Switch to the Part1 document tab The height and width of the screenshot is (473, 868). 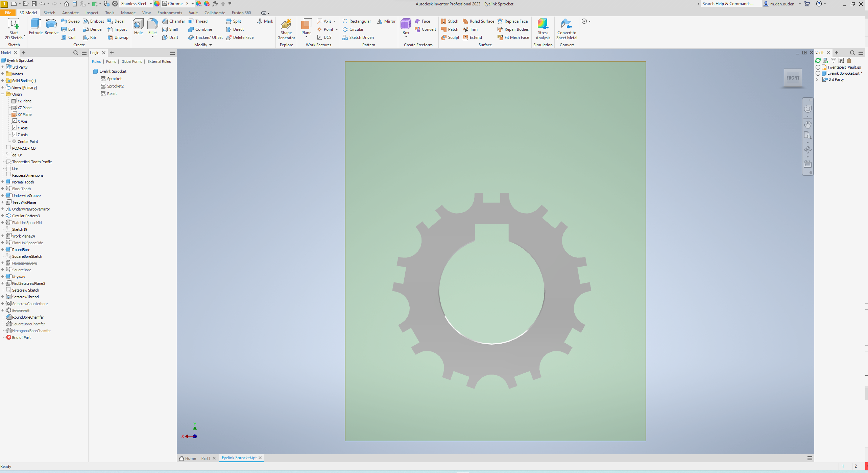(x=206, y=458)
